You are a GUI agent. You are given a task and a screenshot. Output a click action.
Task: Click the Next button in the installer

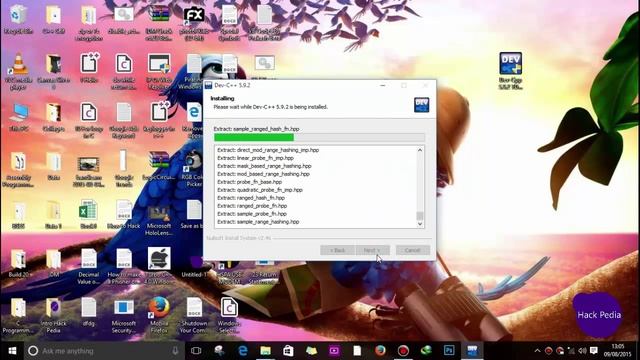point(372,250)
